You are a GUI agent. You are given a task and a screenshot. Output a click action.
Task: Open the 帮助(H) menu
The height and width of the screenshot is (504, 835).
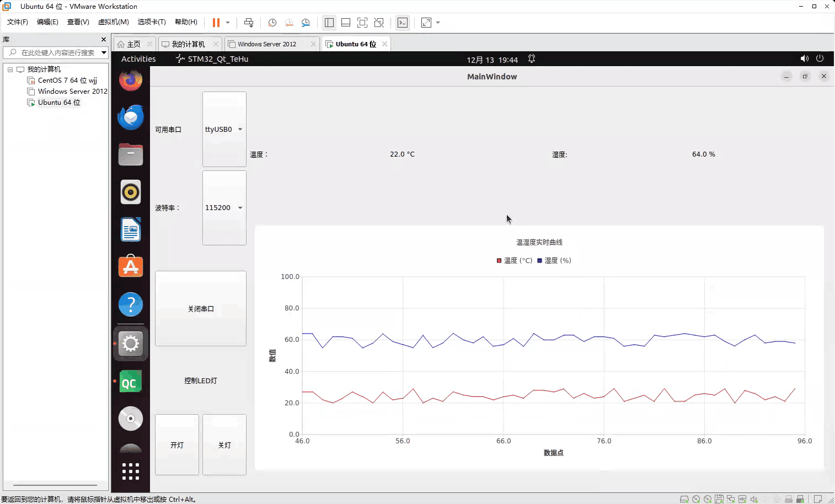[186, 22]
